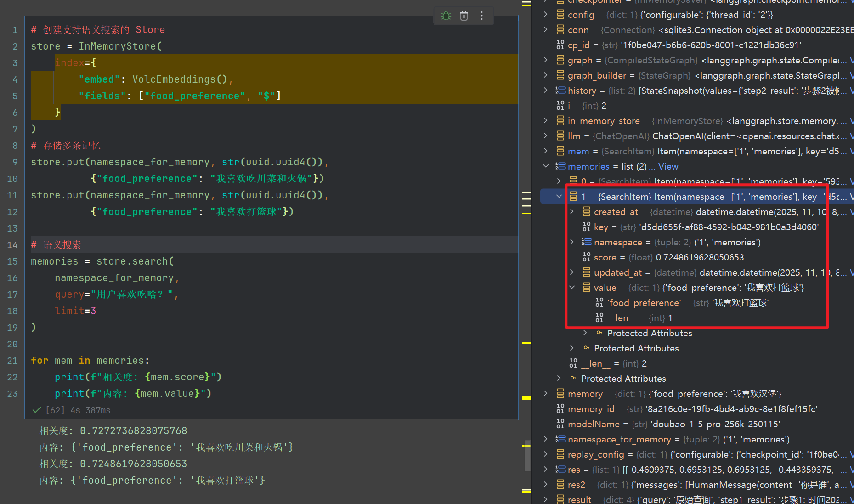Click the cp_id string type icon
854x504 pixels.
[x=560, y=45]
